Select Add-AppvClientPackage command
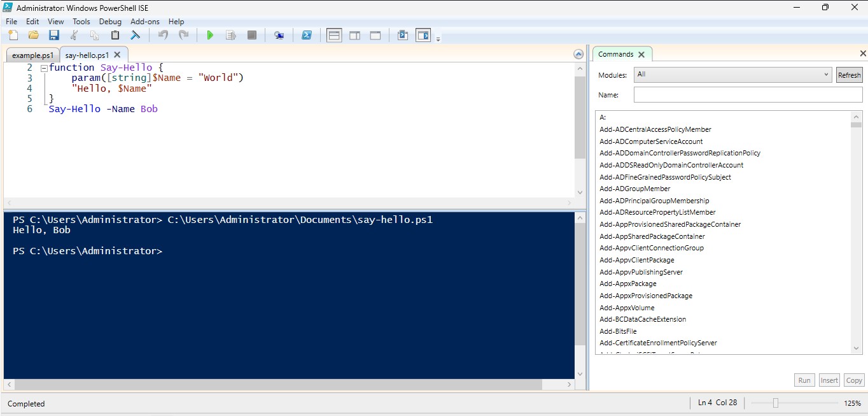Image resolution: width=868 pixels, height=416 pixels. click(637, 260)
